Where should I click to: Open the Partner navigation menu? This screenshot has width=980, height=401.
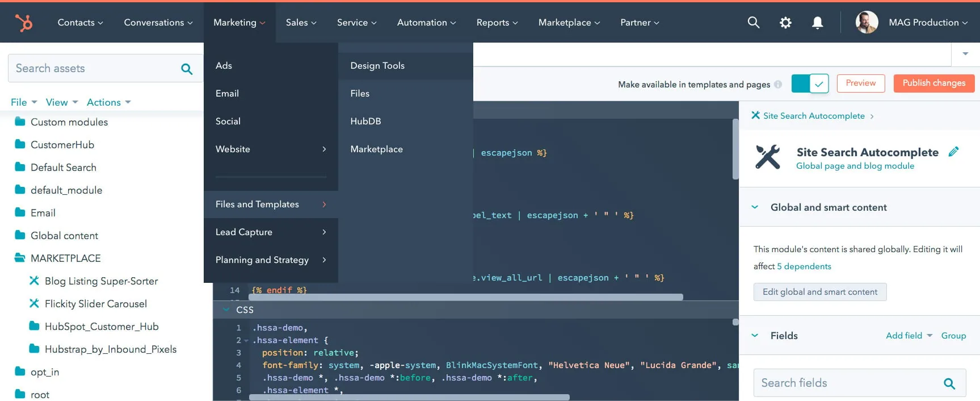(640, 23)
